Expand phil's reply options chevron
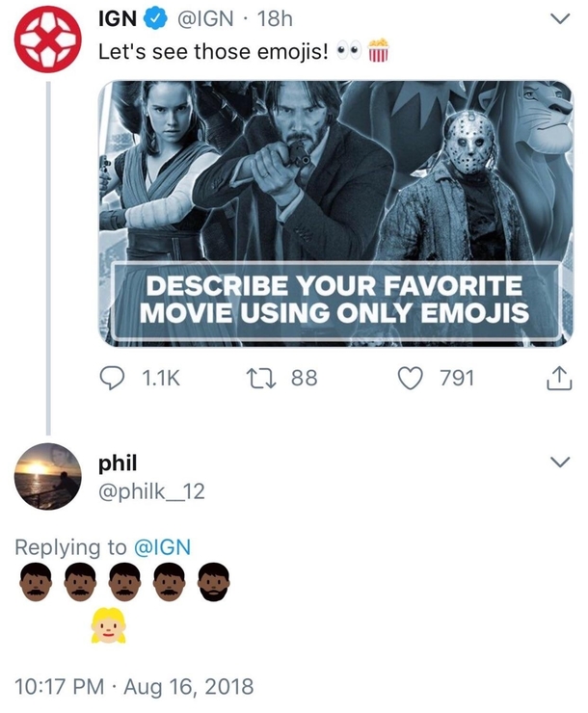 (x=559, y=462)
